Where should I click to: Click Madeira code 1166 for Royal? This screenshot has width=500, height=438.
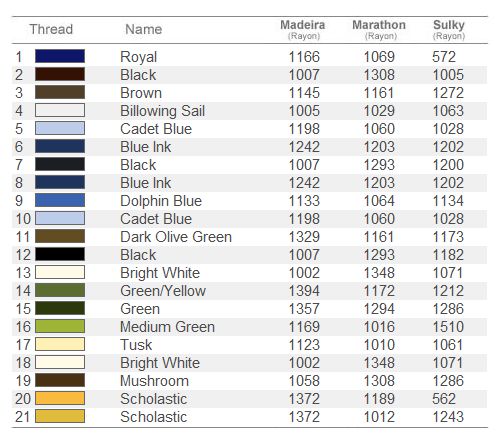click(304, 57)
